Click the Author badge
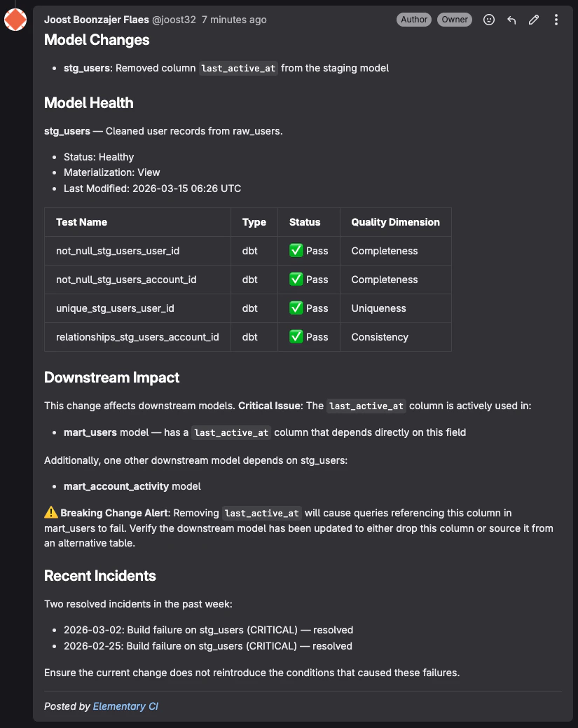Image resolution: width=578 pixels, height=728 pixels. (x=414, y=20)
